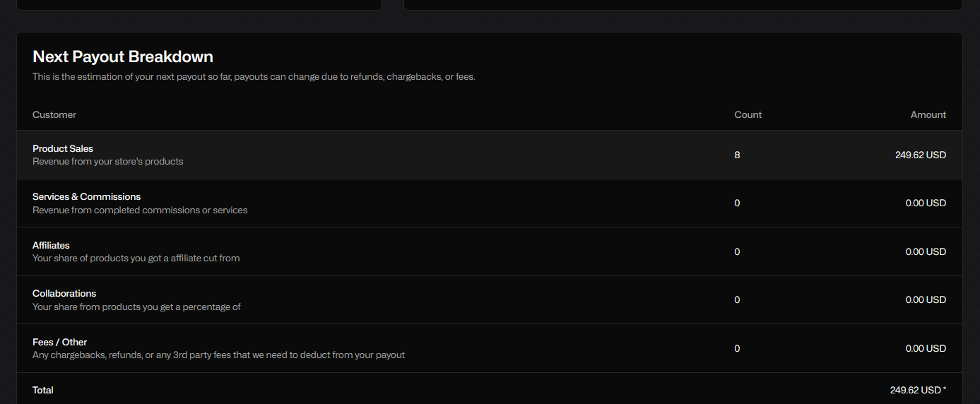980x404 pixels.
Task: Select the Customer column header
Action: coord(54,114)
